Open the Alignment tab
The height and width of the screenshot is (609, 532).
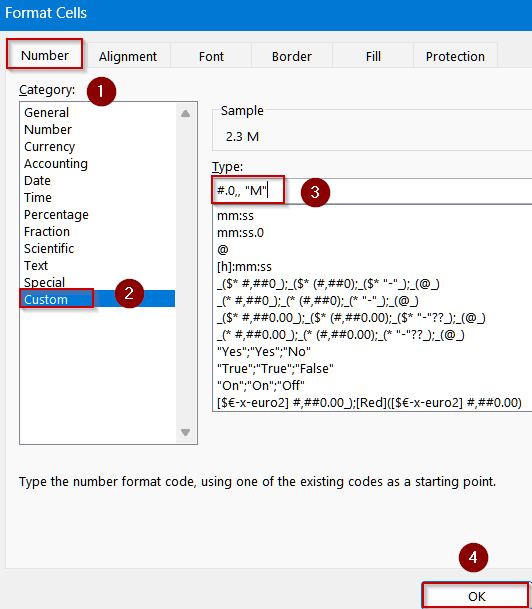[x=128, y=56]
